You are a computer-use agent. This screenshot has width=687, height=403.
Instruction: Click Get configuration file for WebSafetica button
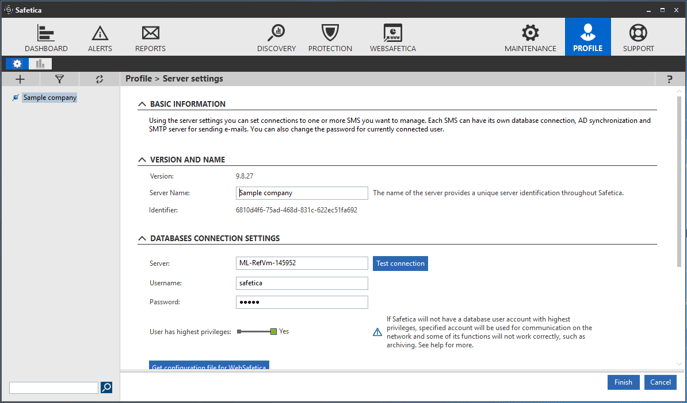click(209, 366)
